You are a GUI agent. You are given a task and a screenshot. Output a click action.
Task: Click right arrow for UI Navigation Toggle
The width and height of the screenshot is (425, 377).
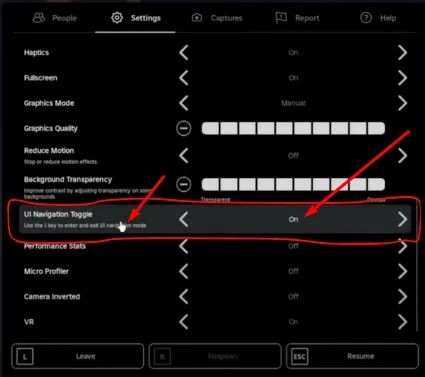[x=402, y=219]
